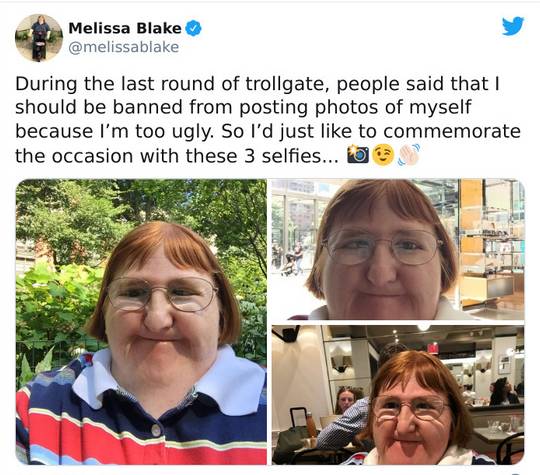This screenshot has width=540, height=475.
Task: Click the winking face emoji
Action: pyautogui.click(x=384, y=155)
